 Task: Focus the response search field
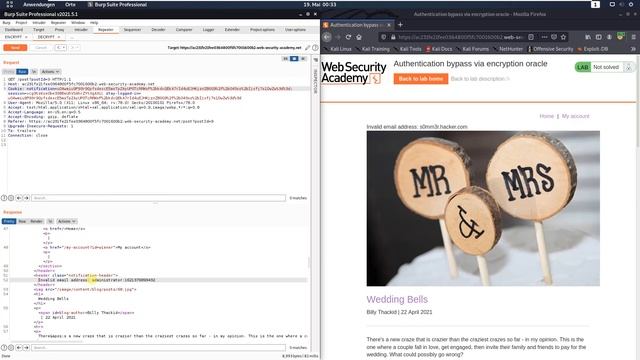(158, 348)
